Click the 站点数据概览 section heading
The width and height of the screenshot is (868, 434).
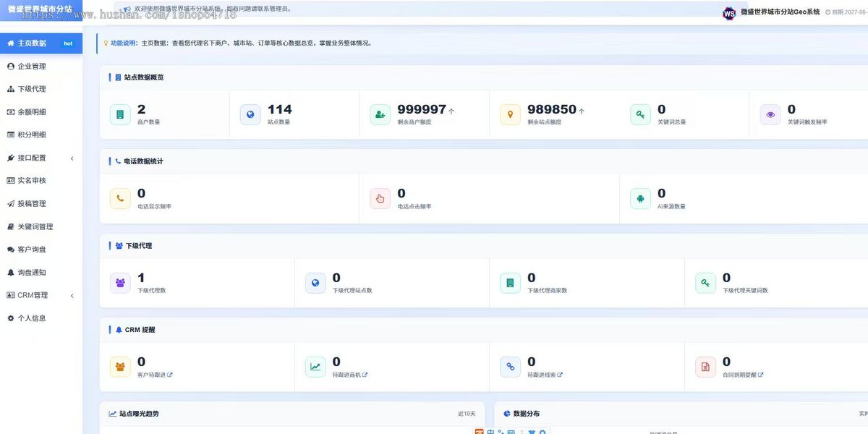[x=144, y=77]
